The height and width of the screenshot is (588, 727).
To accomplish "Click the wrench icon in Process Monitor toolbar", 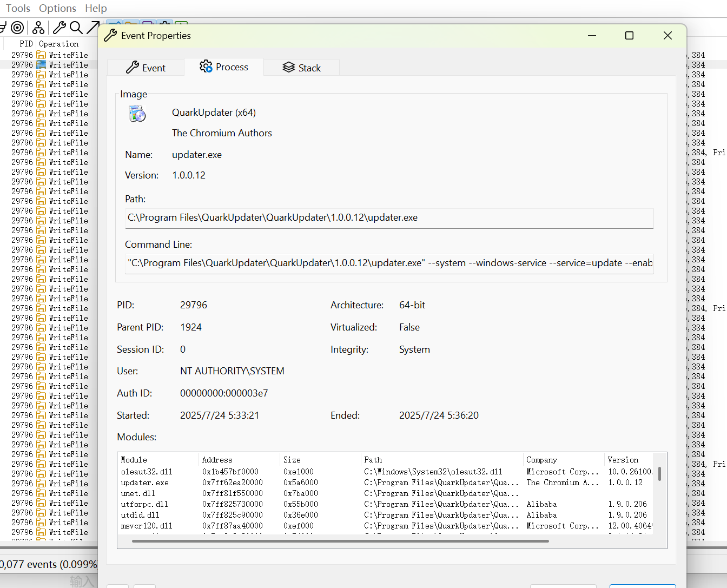I will pyautogui.click(x=60, y=28).
